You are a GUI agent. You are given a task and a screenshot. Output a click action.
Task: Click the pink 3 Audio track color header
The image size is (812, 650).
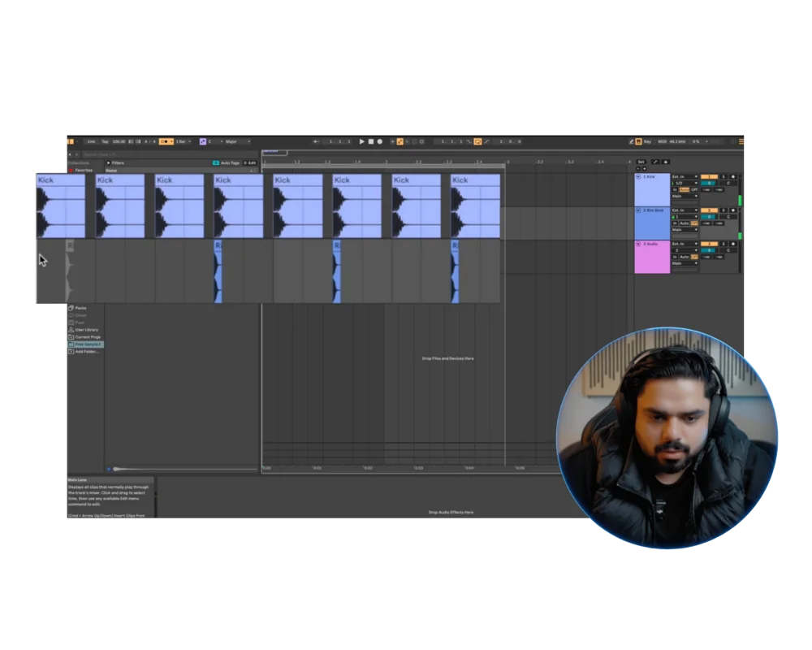(x=653, y=257)
